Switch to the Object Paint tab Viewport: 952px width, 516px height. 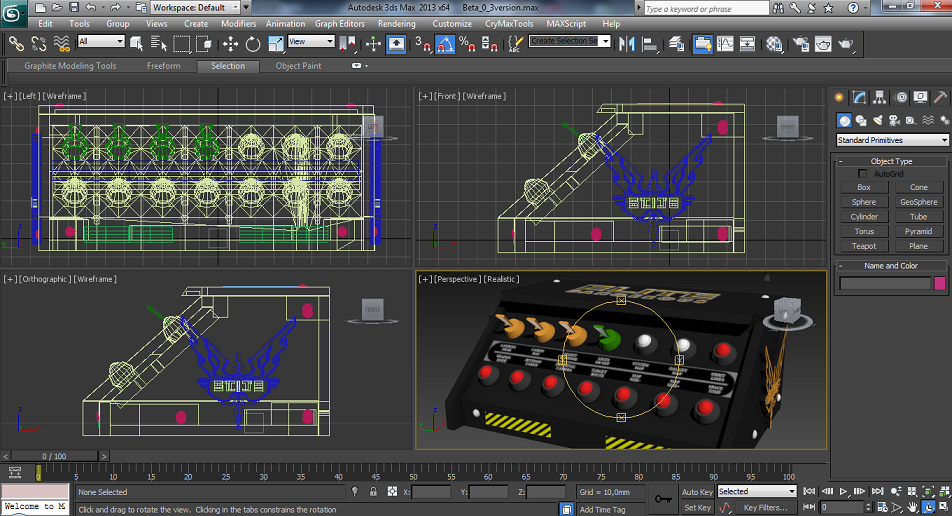tap(298, 66)
